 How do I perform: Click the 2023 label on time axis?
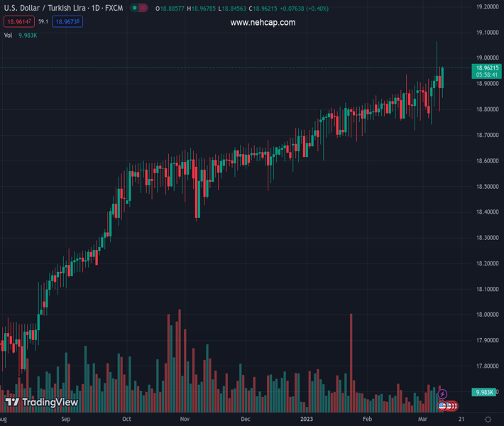point(307,420)
